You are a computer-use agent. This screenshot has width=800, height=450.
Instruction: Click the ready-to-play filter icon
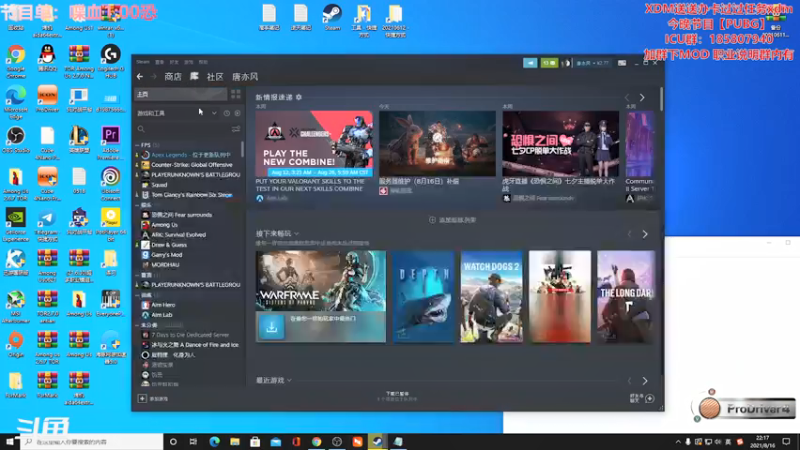[237, 113]
